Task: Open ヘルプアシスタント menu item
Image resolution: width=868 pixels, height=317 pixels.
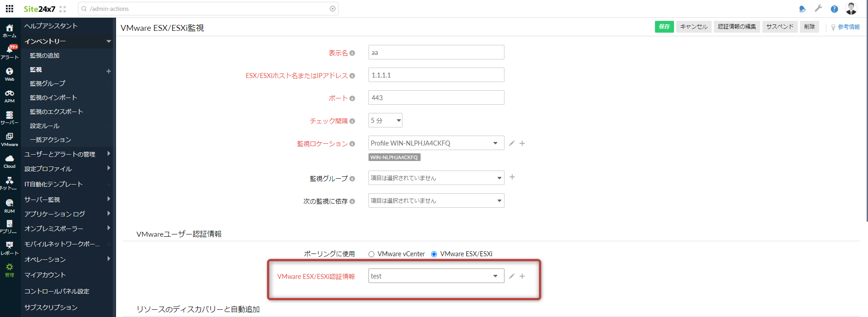Action: 51,26
